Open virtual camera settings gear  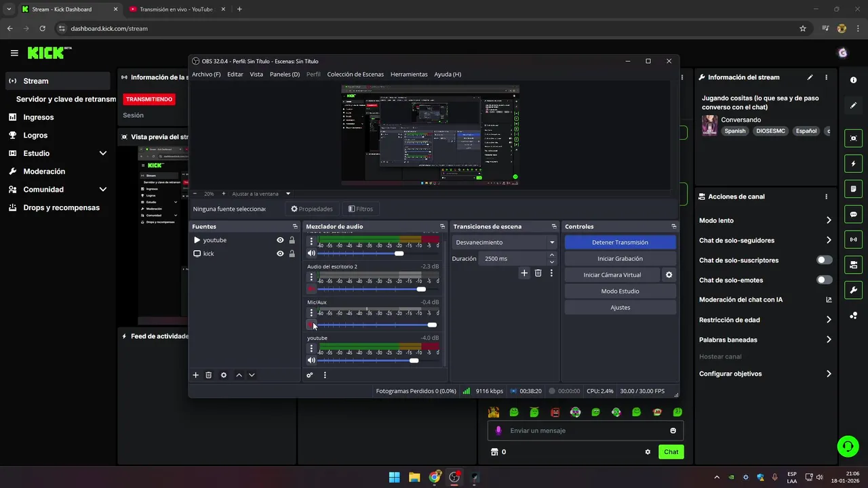[x=669, y=274]
